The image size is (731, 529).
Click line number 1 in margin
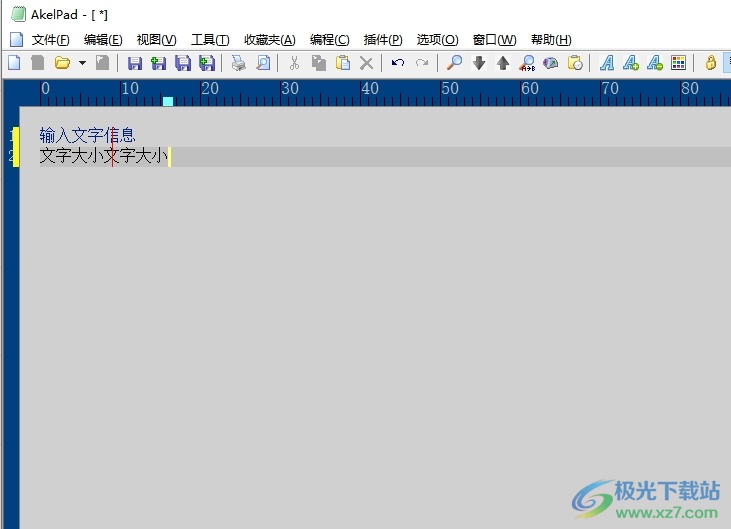click(12, 136)
